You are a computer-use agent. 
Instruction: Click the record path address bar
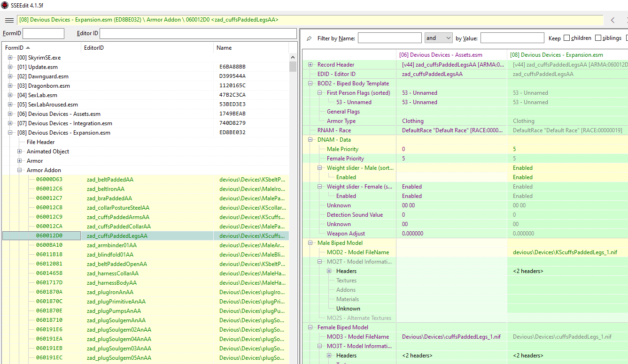(x=310, y=20)
